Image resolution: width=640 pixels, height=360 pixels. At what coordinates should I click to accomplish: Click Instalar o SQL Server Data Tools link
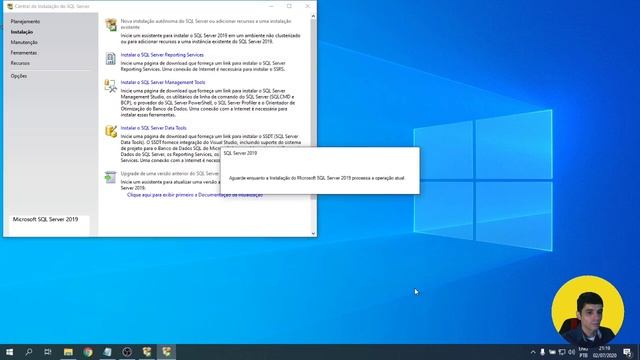153,128
